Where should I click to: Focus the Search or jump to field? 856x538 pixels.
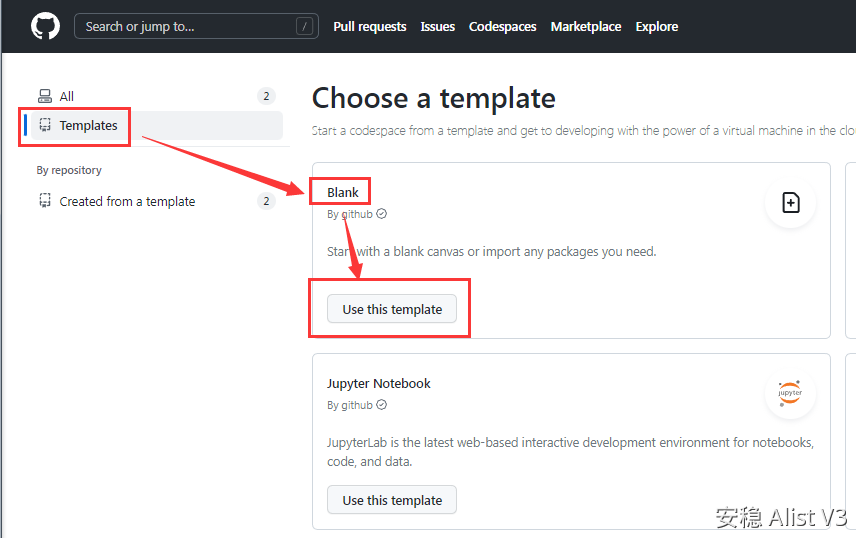tap(185, 26)
